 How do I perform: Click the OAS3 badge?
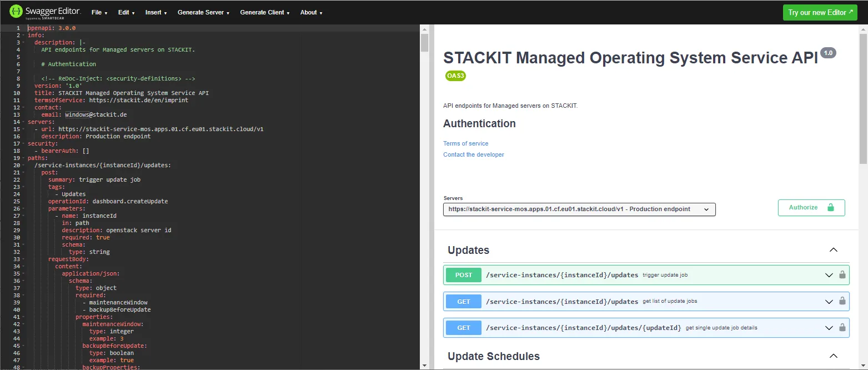455,76
